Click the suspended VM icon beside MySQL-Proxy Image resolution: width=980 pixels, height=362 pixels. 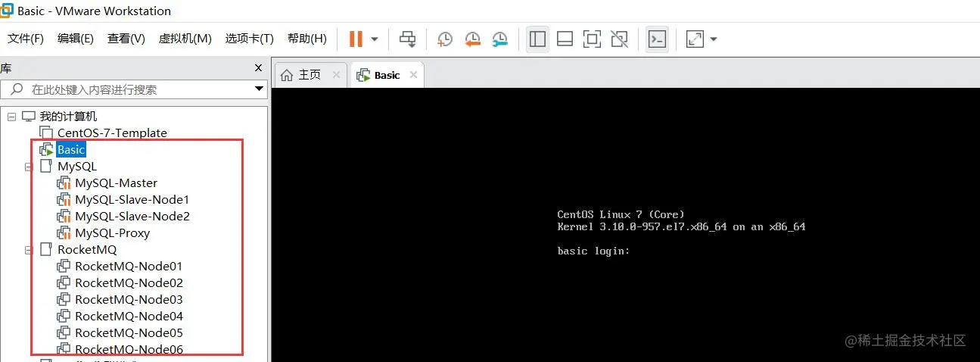[x=64, y=233]
